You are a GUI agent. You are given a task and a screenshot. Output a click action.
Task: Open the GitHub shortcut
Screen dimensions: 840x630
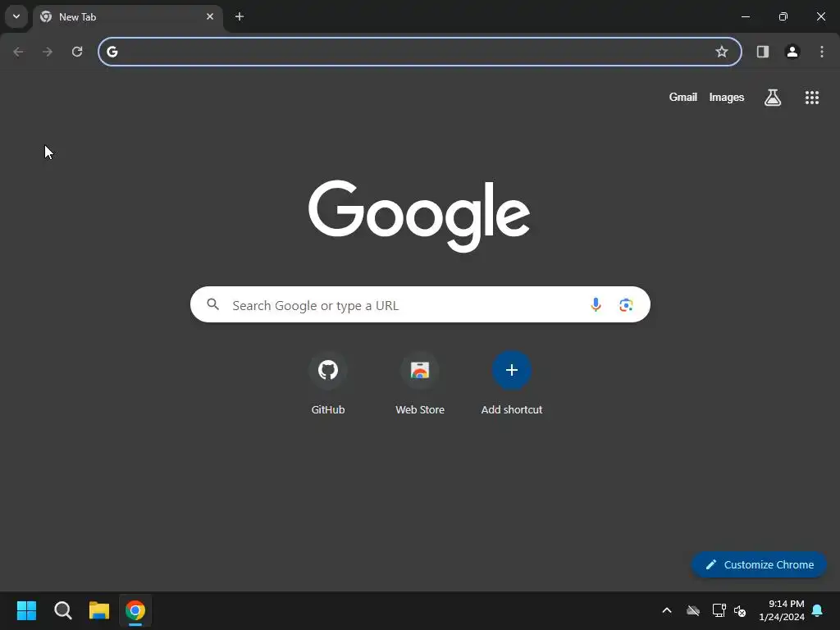point(328,384)
